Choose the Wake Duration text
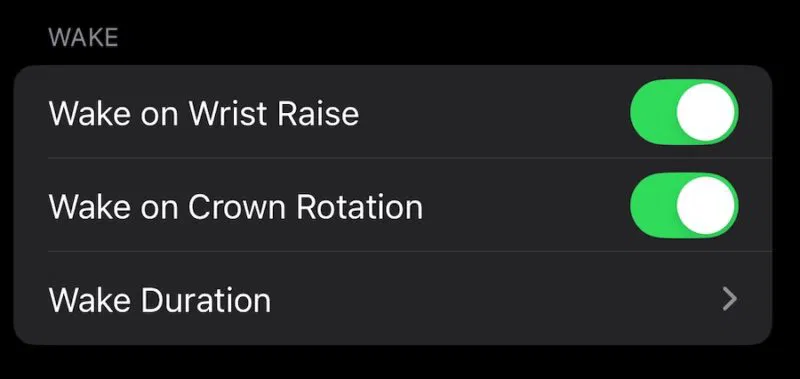800x379 pixels. pyautogui.click(x=160, y=300)
